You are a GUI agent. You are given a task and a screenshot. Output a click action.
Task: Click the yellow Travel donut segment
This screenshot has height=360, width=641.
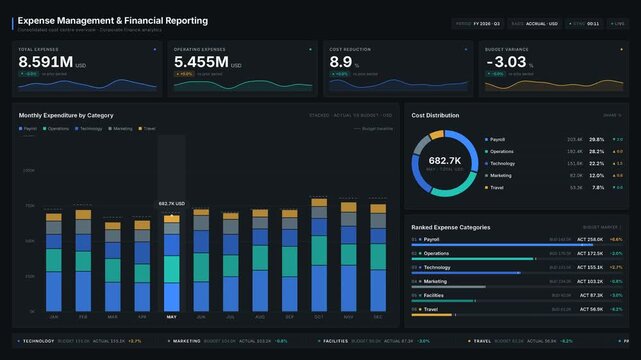tap(436, 134)
